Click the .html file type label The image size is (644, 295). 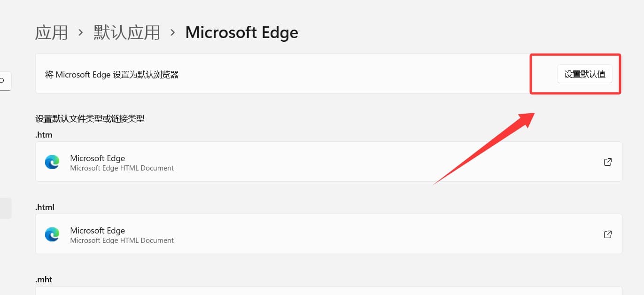[x=45, y=207]
